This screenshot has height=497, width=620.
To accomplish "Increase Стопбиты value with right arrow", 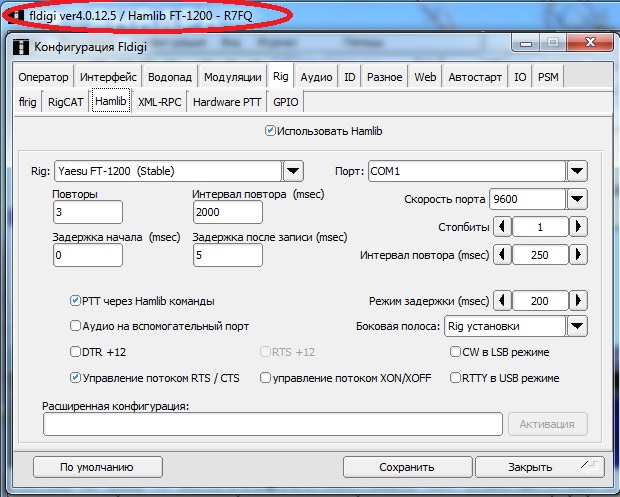I will point(577,227).
